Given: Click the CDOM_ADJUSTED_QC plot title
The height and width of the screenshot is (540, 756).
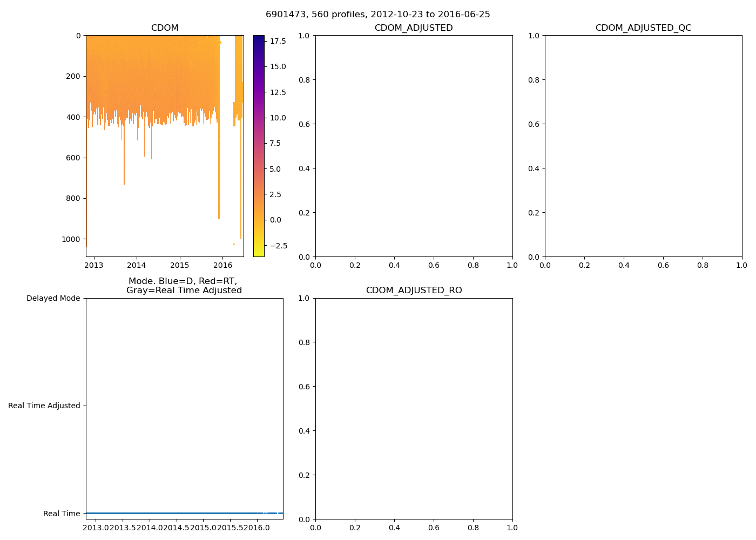Looking at the screenshot, I should [x=643, y=28].
